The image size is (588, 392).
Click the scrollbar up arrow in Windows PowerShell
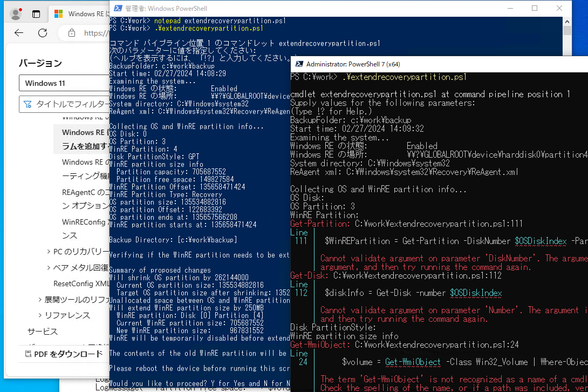click(x=567, y=21)
